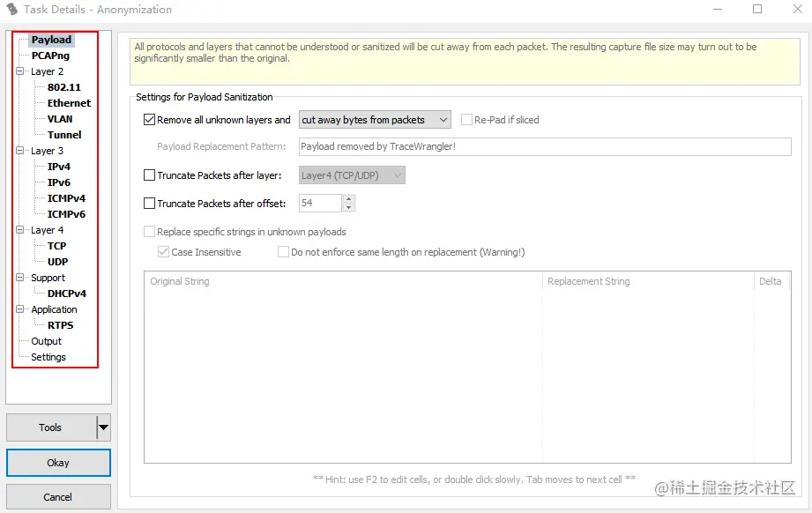Open the Settings tree item

[x=48, y=357]
